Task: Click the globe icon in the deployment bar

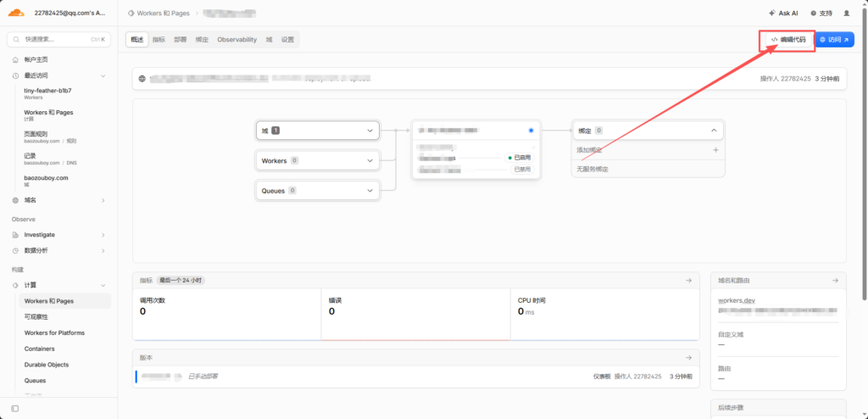Action: point(142,79)
